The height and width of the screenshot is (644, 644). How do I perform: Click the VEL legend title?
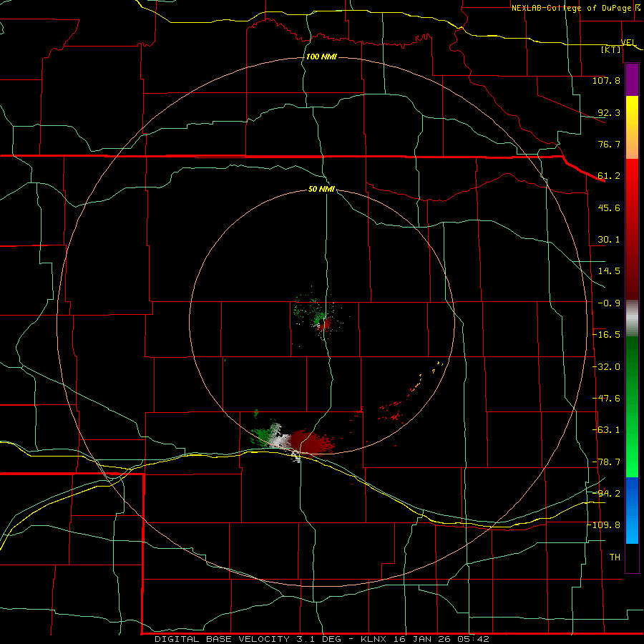628,42
